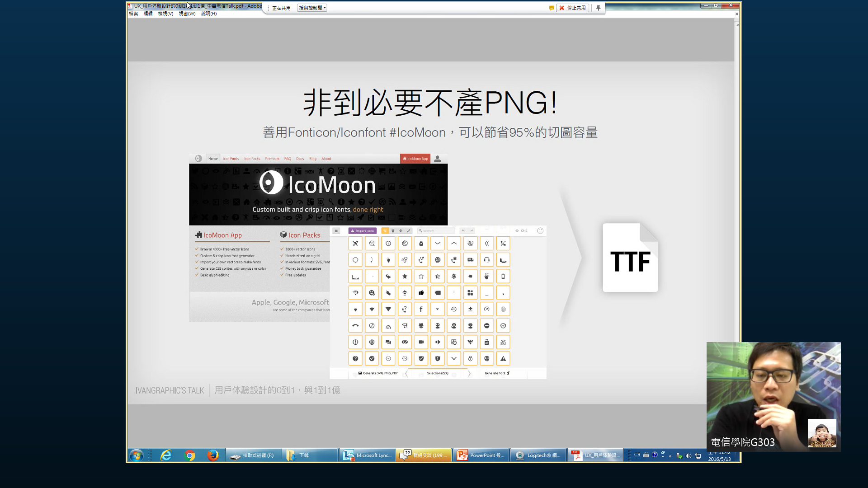Expand hidden system tray icons arrow

pyautogui.click(x=670, y=455)
